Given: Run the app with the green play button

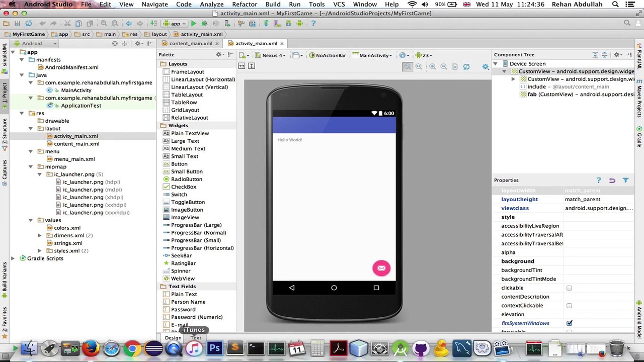Looking at the screenshot, I should [x=193, y=24].
